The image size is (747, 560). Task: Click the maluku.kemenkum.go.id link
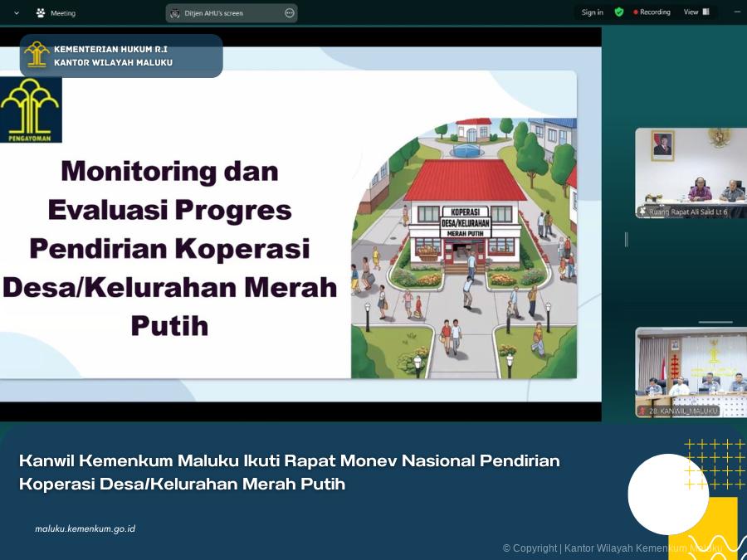(85, 528)
